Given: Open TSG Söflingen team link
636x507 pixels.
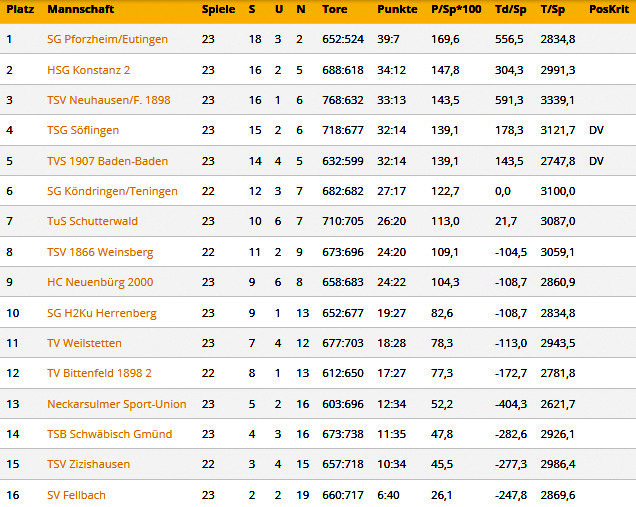Looking at the screenshot, I should click(83, 130).
